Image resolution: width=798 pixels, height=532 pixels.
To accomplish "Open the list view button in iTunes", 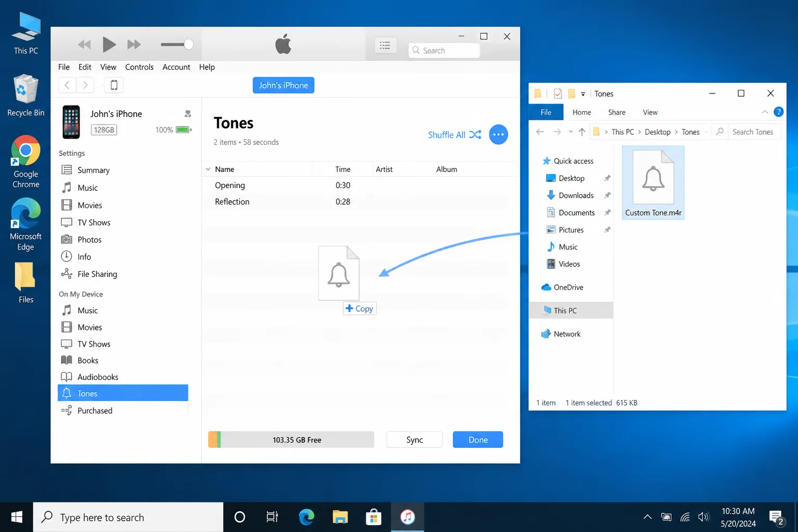I will (385, 46).
